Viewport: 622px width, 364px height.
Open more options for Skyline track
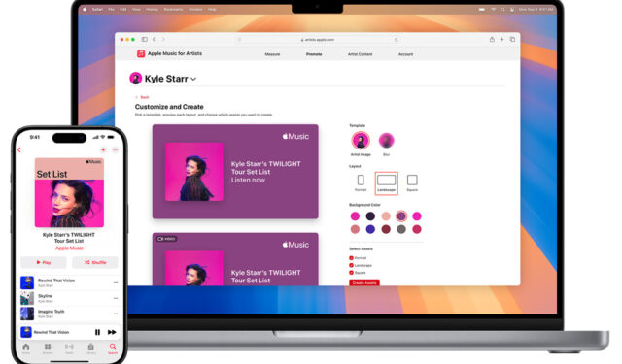[116, 298]
